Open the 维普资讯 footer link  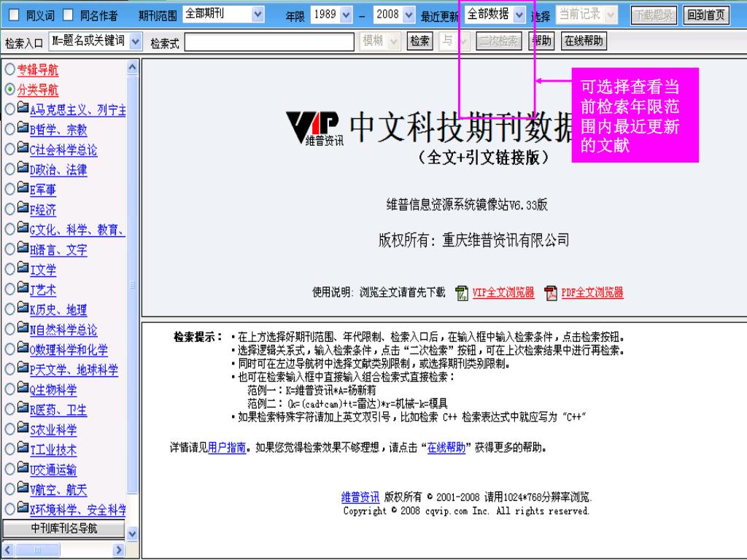click(x=360, y=497)
